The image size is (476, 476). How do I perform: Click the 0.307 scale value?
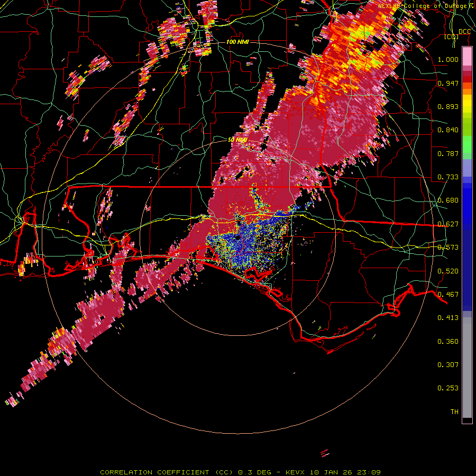[448, 365]
